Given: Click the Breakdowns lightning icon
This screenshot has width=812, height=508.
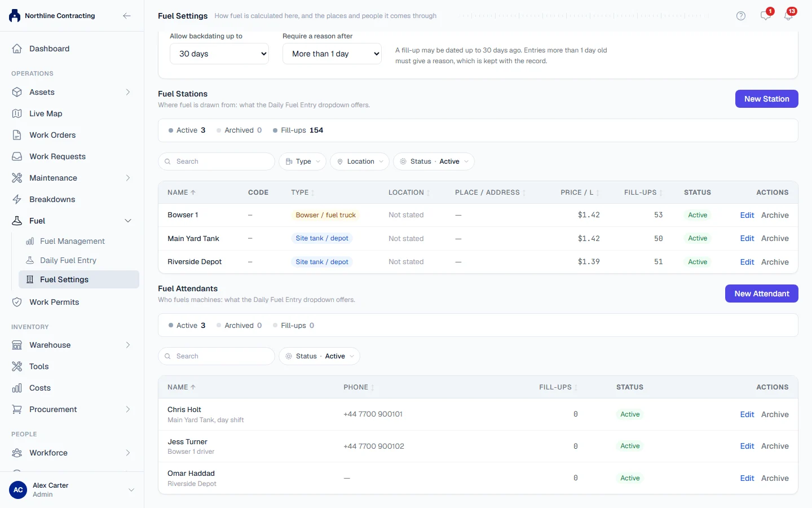Looking at the screenshot, I should (x=17, y=199).
